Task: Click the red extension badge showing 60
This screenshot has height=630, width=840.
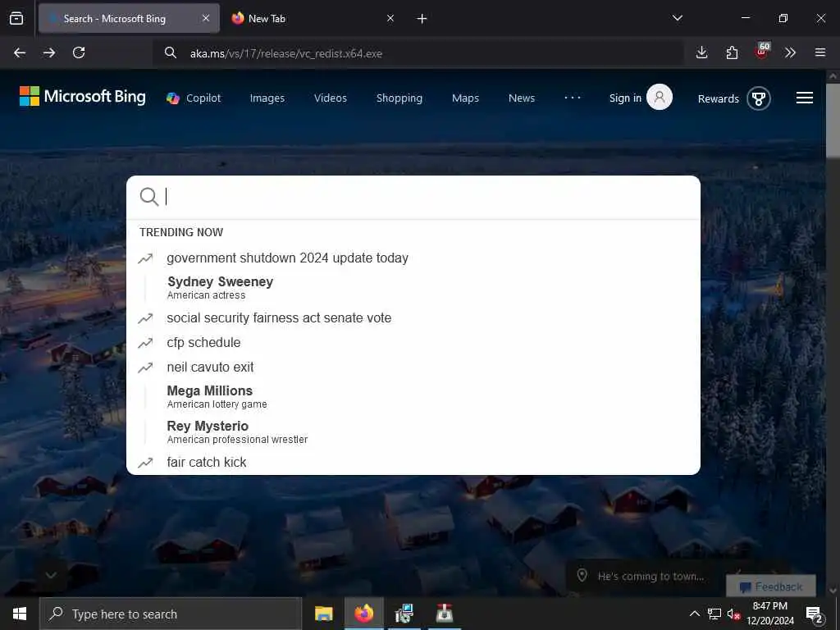Action: (762, 51)
